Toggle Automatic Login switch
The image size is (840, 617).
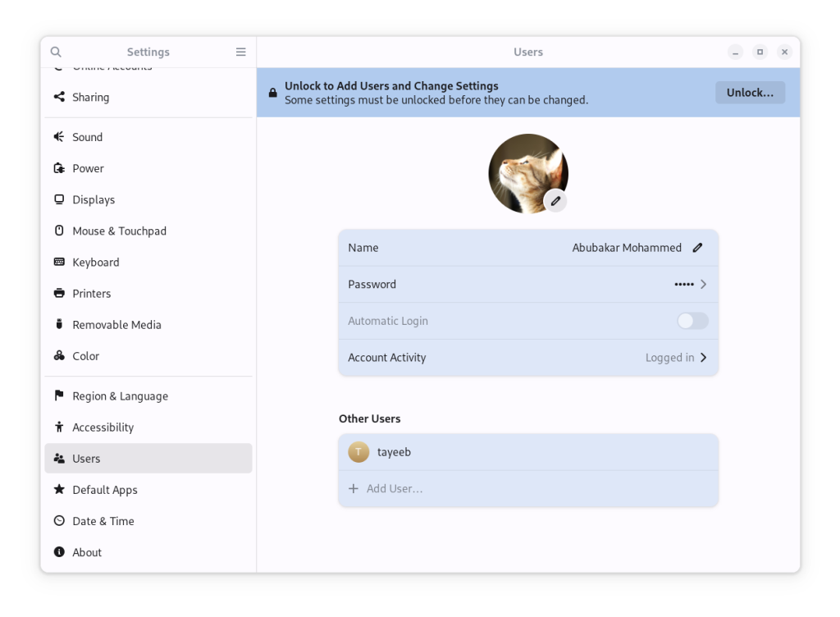692,321
